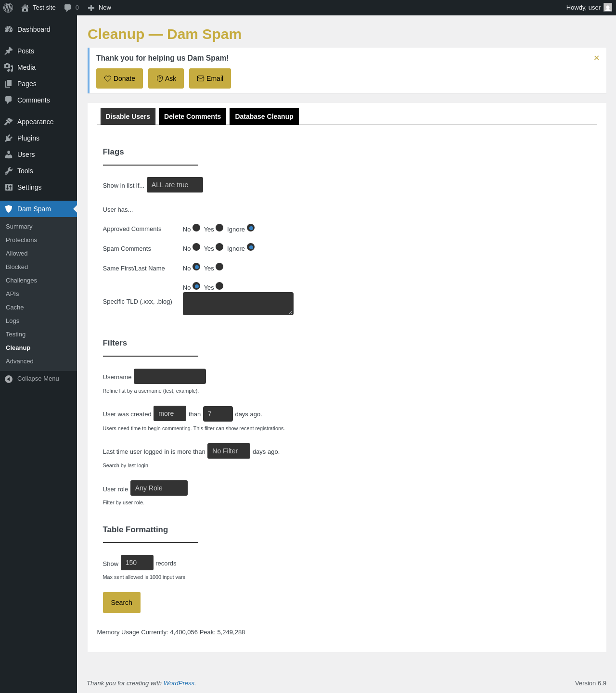This screenshot has height=693, width=616.
Task: Switch to the Database Cleanup tab
Action: point(264,116)
